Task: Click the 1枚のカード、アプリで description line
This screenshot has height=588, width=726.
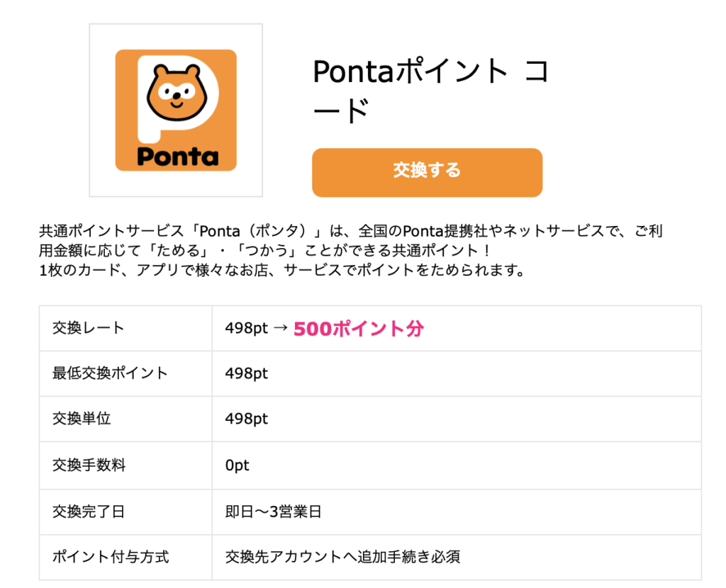Action: pyautogui.click(x=281, y=270)
